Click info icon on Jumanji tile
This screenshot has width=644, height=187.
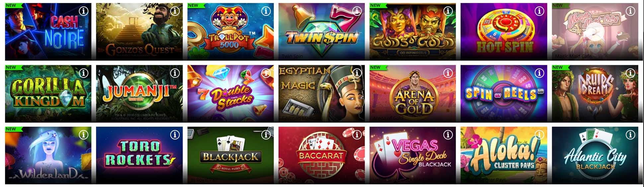tap(175, 73)
